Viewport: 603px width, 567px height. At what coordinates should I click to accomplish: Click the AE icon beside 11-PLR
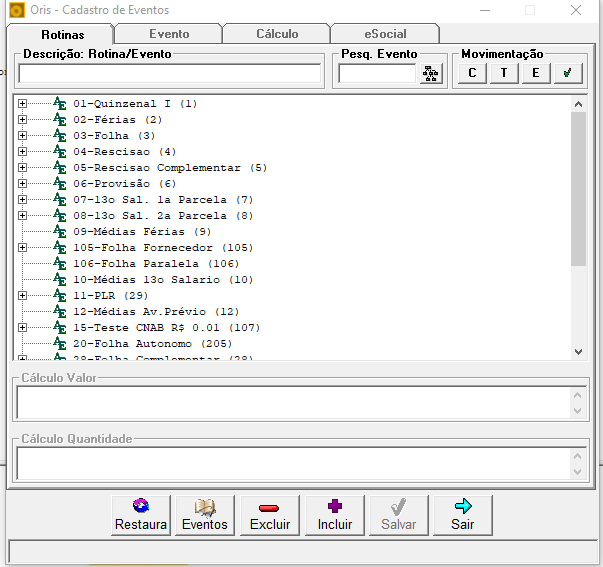tap(60, 295)
